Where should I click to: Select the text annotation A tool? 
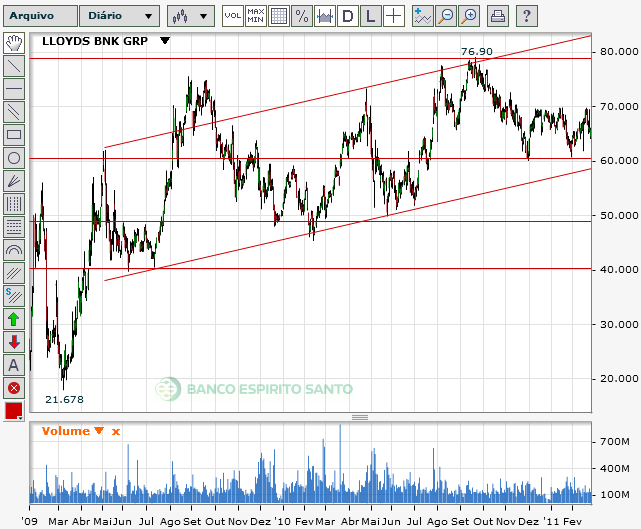coord(14,365)
